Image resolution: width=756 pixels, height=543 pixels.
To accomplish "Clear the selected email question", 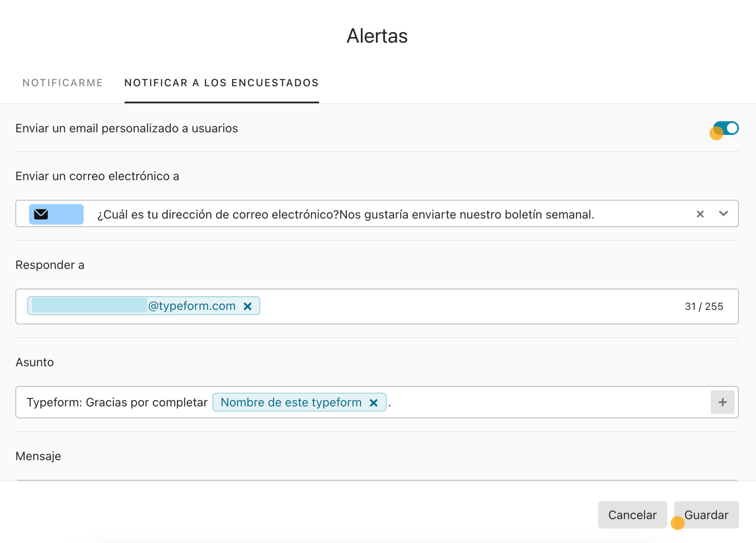I will tap(700, 214).
